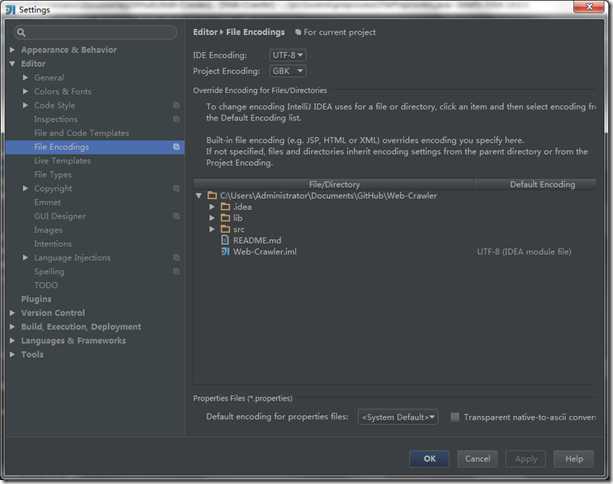Expand the .idea folder arrow
Screen dimensions: 613x484
[x=212, y=206]
